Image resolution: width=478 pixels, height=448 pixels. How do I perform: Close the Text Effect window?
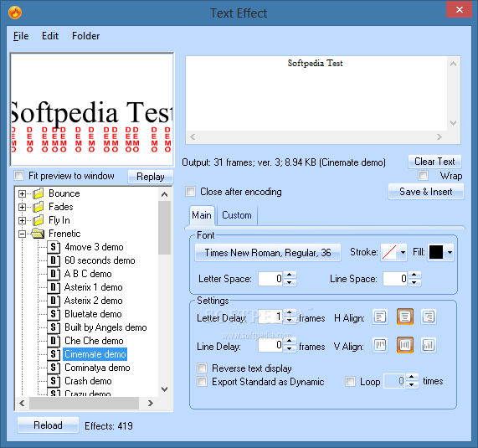point(459,10)
